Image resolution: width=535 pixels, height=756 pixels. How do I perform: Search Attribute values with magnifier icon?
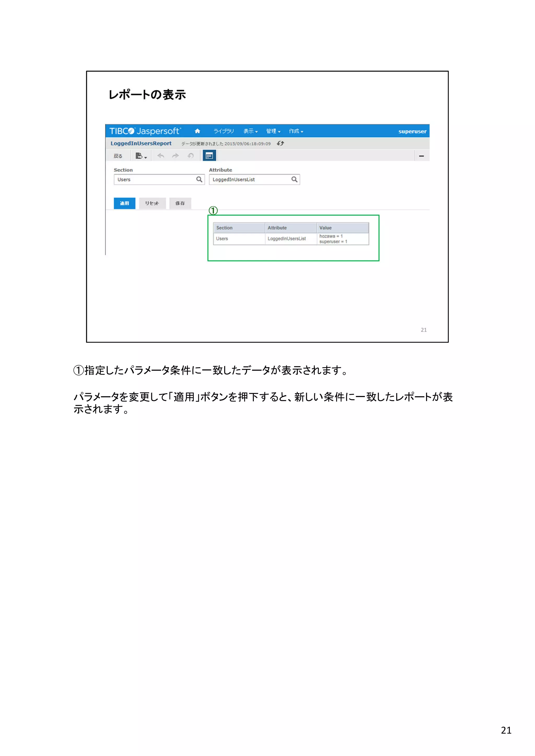pos(294,179)
